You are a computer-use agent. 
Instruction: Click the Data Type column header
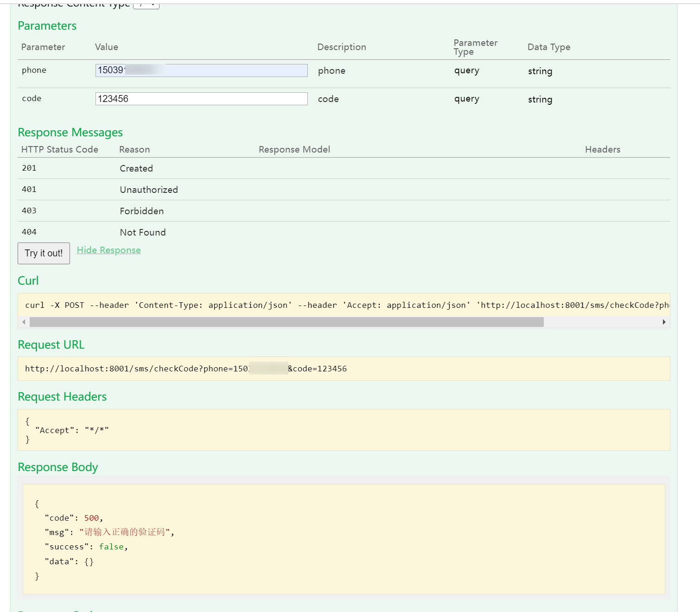549,47
